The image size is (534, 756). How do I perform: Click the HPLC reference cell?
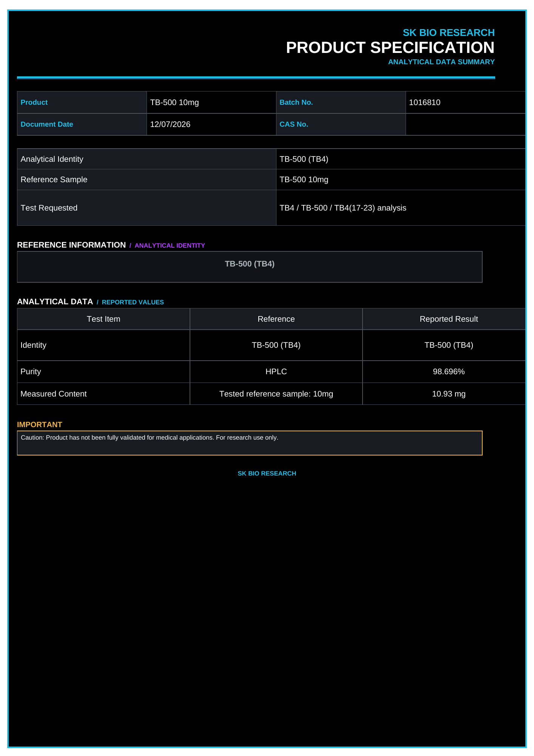[x=276, y=372]
